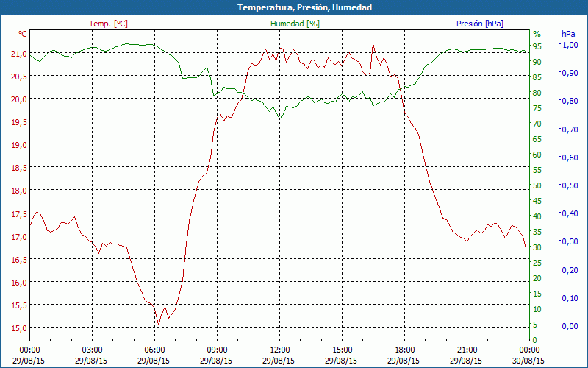Click the '21:00' time axis label
588x368 pixels.
[467, 350]
